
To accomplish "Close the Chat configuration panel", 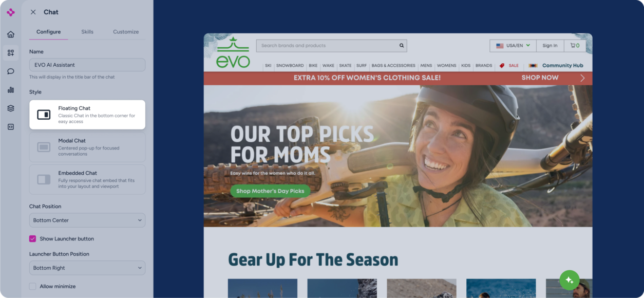I will coord(33,12).
